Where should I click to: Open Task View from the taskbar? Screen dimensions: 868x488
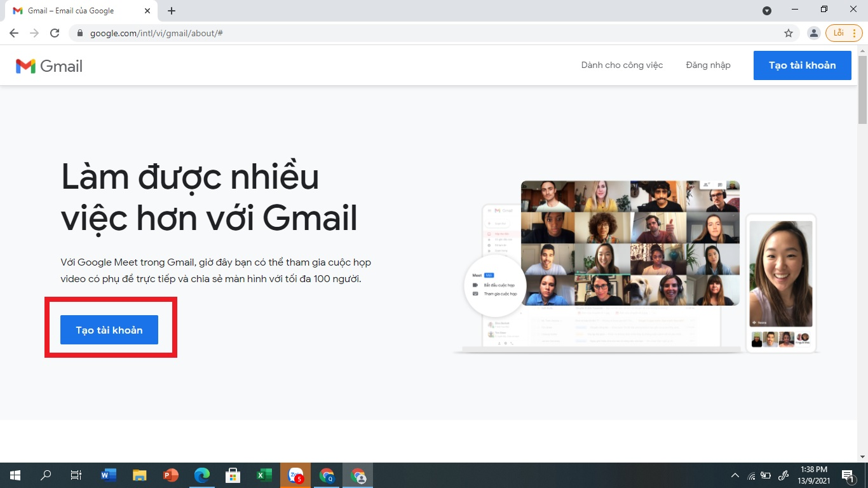point(76,475)
